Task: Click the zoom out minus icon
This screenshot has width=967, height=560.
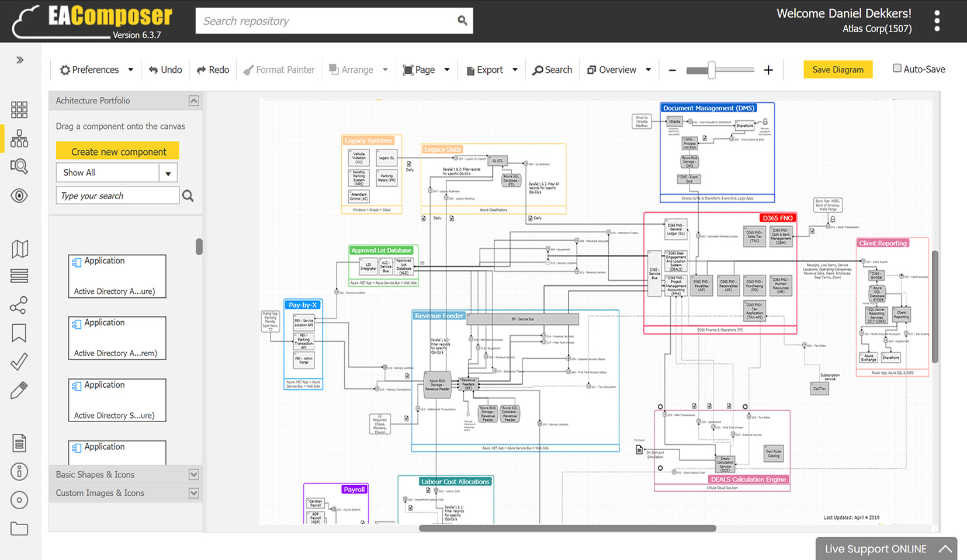Action: coord(673,70)
